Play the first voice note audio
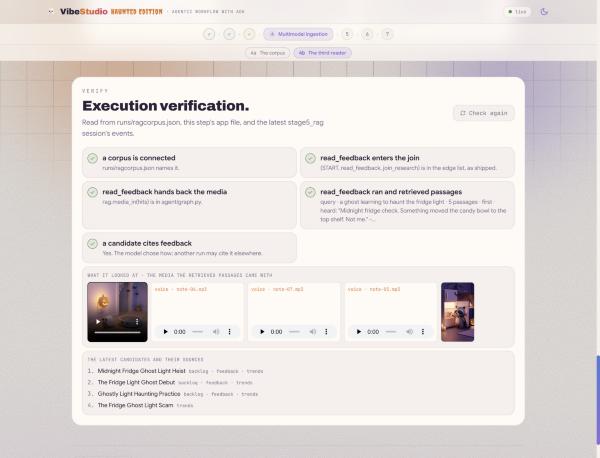The width and height of the screenshot is (600, 458). tap(165, 332)
